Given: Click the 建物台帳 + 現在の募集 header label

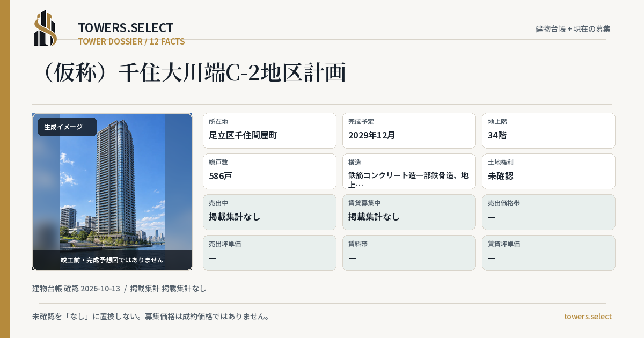Looking at the screenshot, I should tap(573, 28).
